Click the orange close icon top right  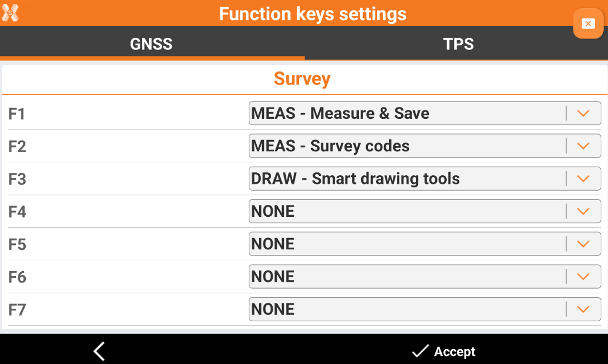coord(588,23)
